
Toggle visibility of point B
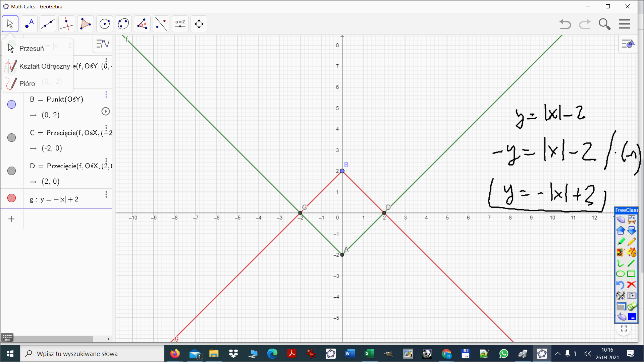12,105
